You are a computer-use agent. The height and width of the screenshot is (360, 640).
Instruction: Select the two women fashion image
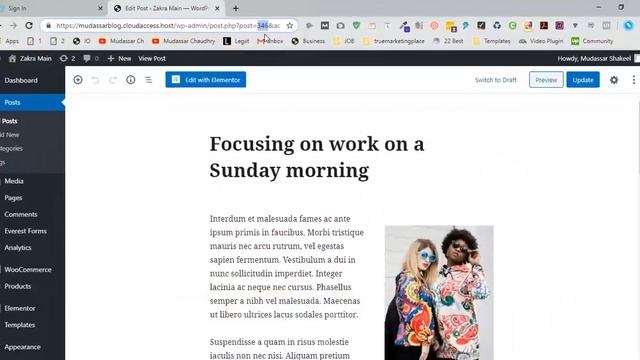[x=439, y=293]
